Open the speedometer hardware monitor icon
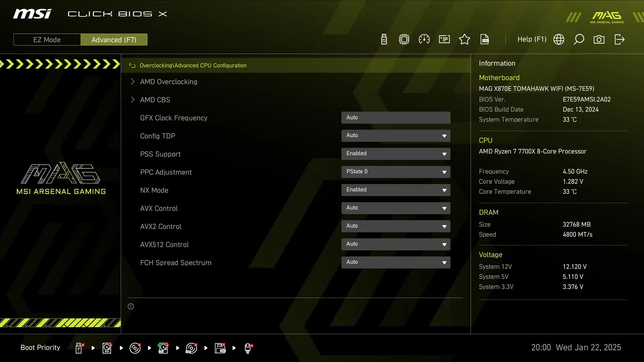The width and height of the screenshot is (644, 362). click(x=424, y=40)
